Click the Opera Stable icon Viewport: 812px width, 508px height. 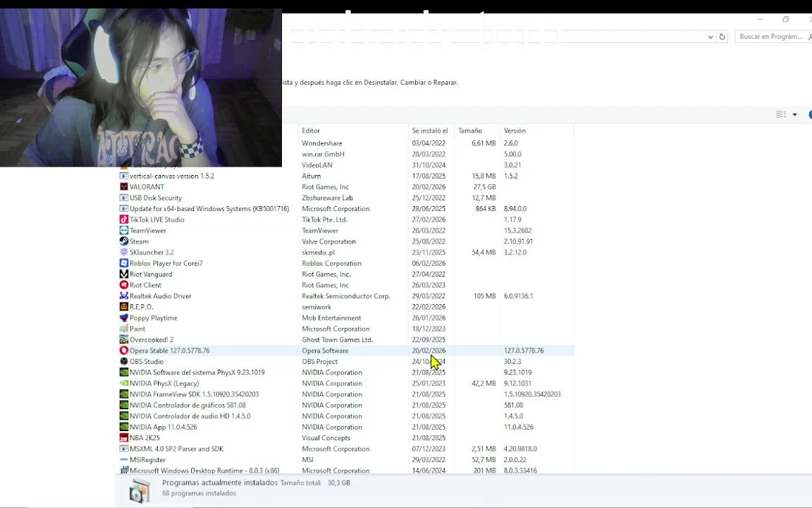[x=124, y=351]
